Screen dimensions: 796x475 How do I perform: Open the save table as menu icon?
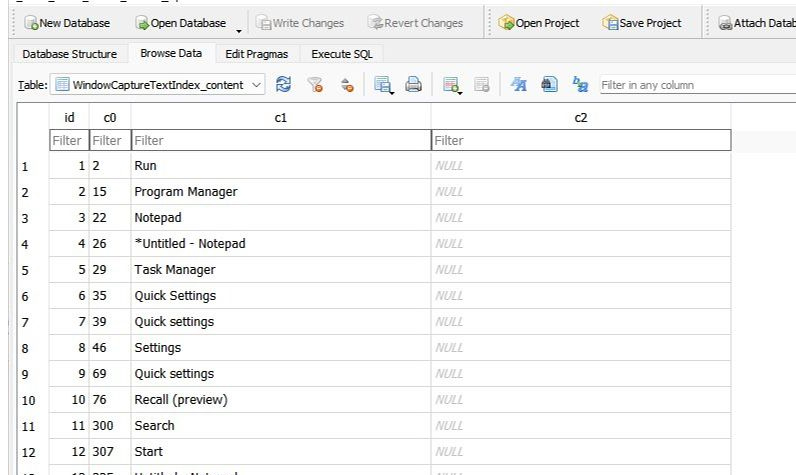(x=382, y=85)
